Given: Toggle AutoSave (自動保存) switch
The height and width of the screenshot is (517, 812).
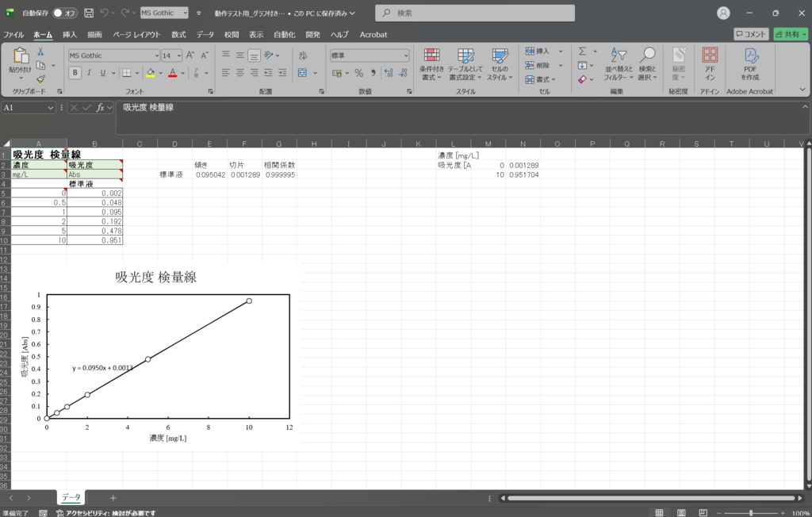Looking at the screenshot, I should coord(64,13).
